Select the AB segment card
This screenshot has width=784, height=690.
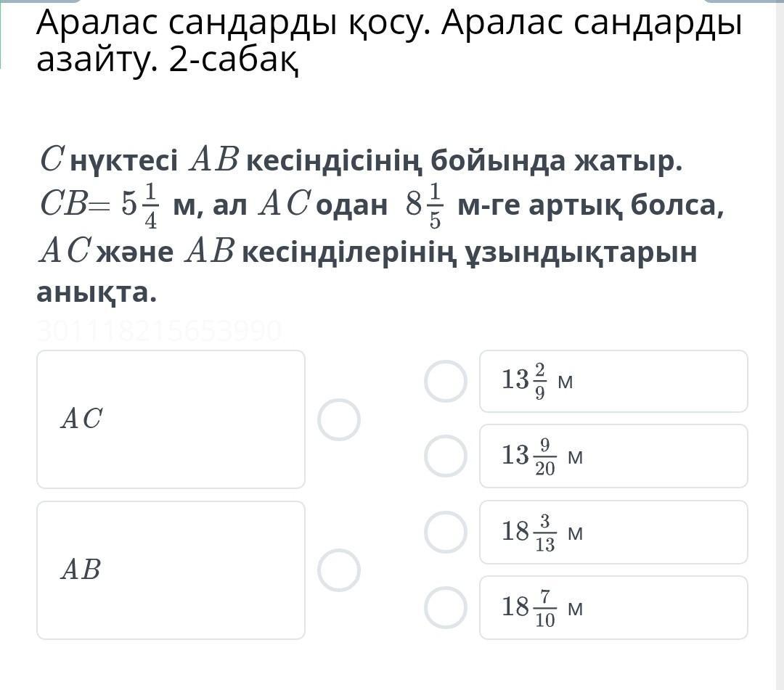[x=171, y=570]
